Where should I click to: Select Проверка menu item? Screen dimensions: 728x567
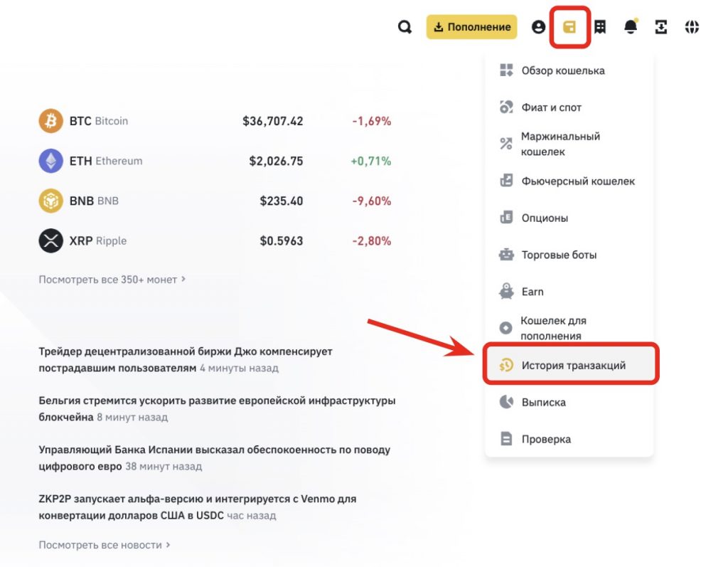point(569,439)
